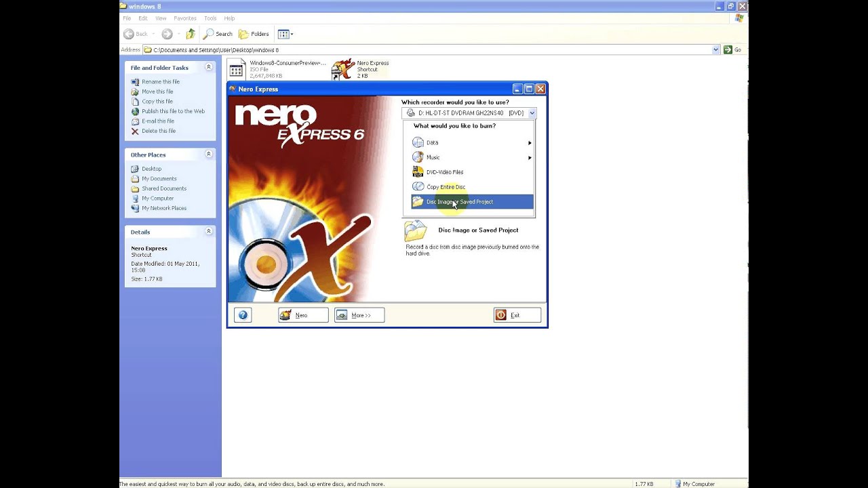Image resolution: width=868 pixels, height=488 pixels.
Task: Open My Computer from Other Places
Action: point(157,199)
